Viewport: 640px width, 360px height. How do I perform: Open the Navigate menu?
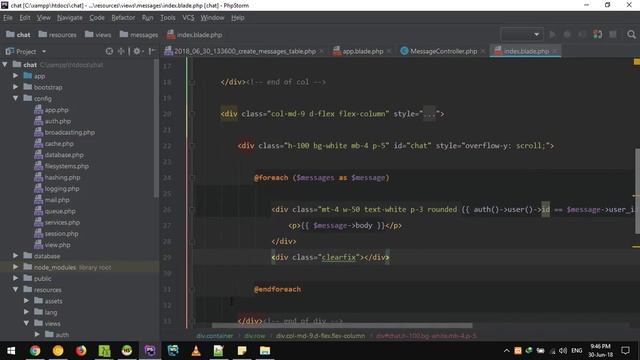coord(70,18)
